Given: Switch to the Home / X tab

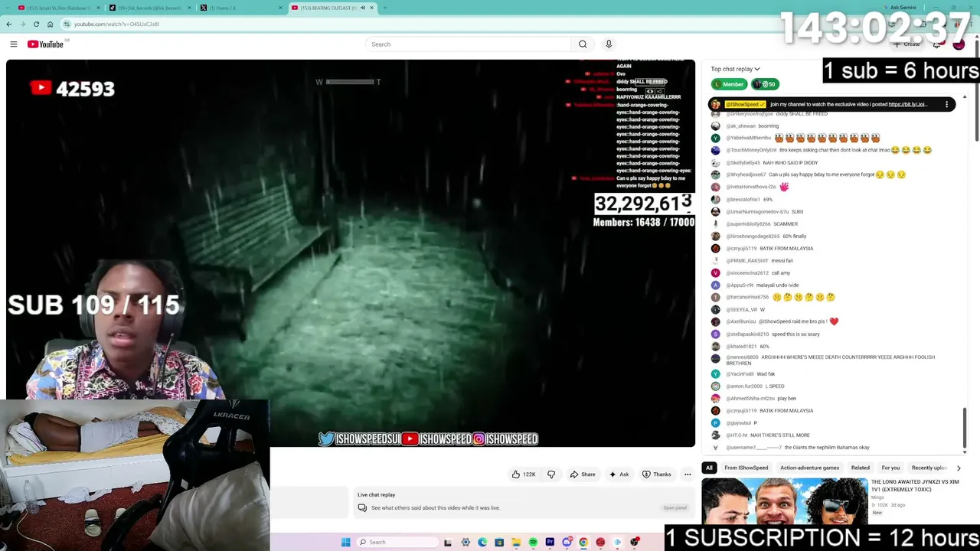Looking at the screenshot, I should coord(241,8).
